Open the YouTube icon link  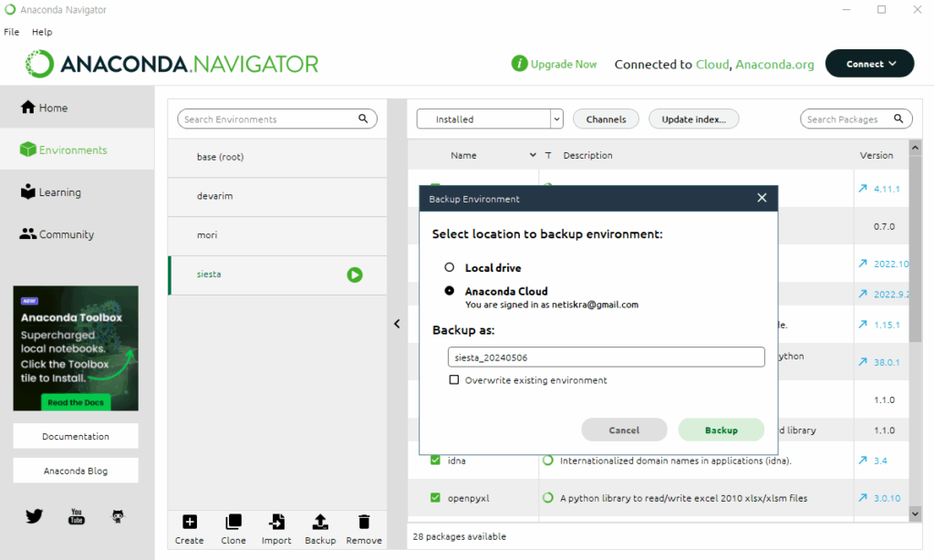77,516
